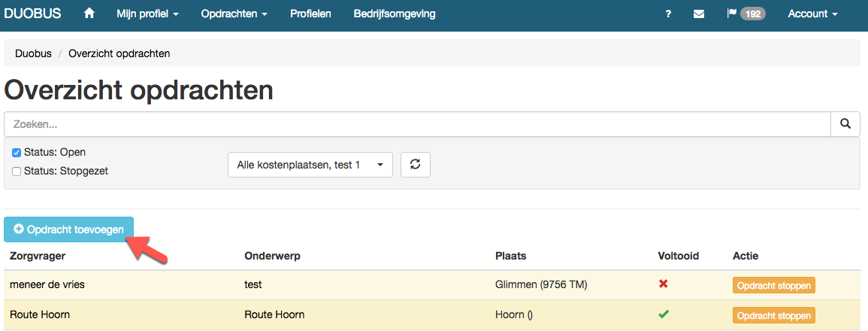Go to the Profielen menu item
Screen dimensions: 868x331
tap(310, 14)
